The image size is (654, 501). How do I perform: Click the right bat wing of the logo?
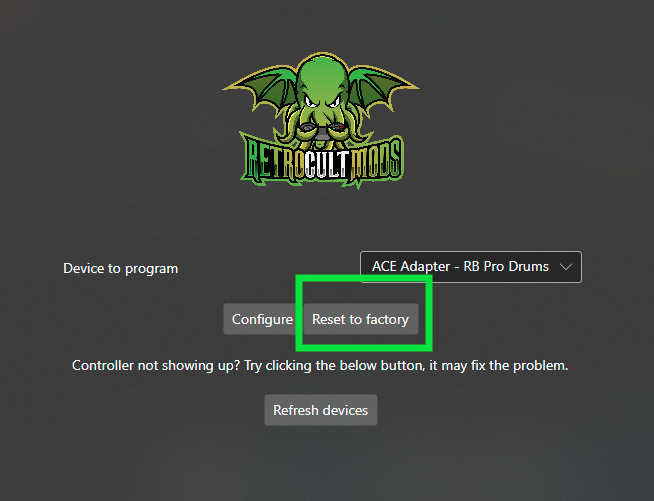coord(382,88)
